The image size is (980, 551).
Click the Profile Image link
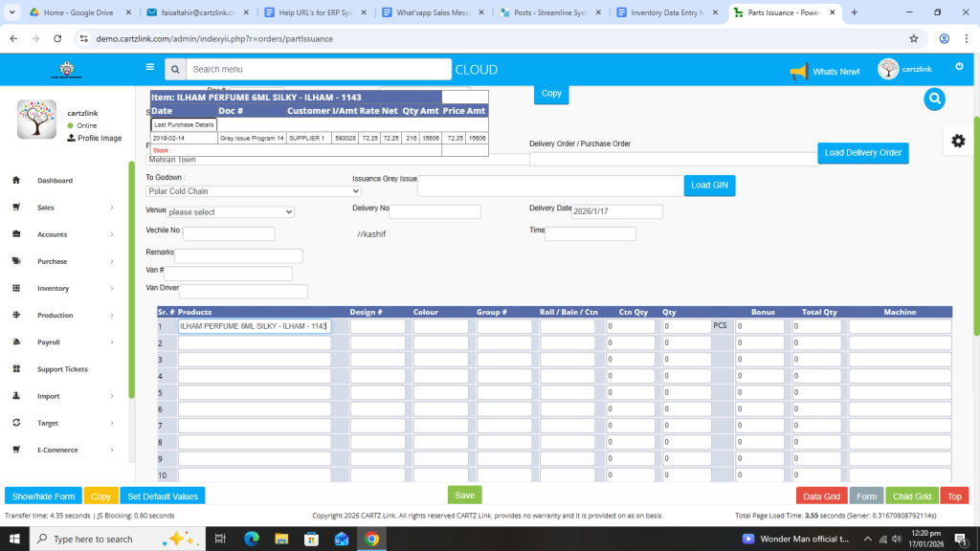(x=99, y=138)
